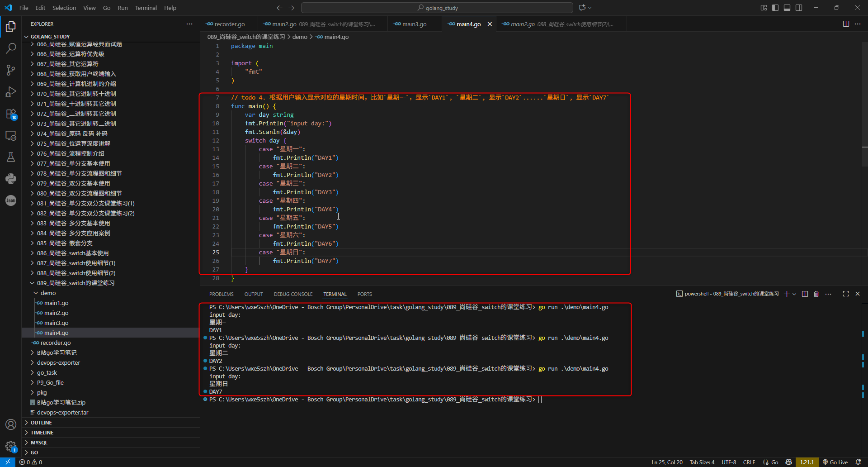Screen dimensions: 868x467
Task: Switch to the PORTS panel tab
Action: pos(364,294)
